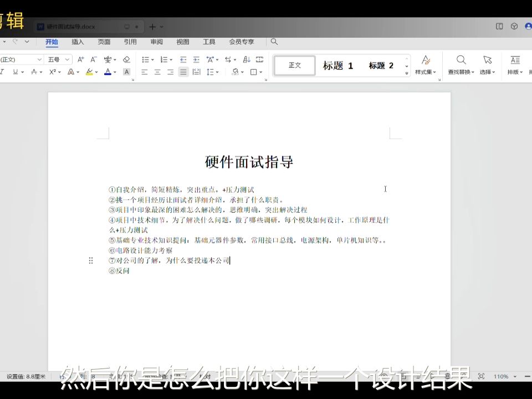This screenshot has width=532, height=399.
Task: Open the 工具 tab
Action: click(x=209, y=42)
